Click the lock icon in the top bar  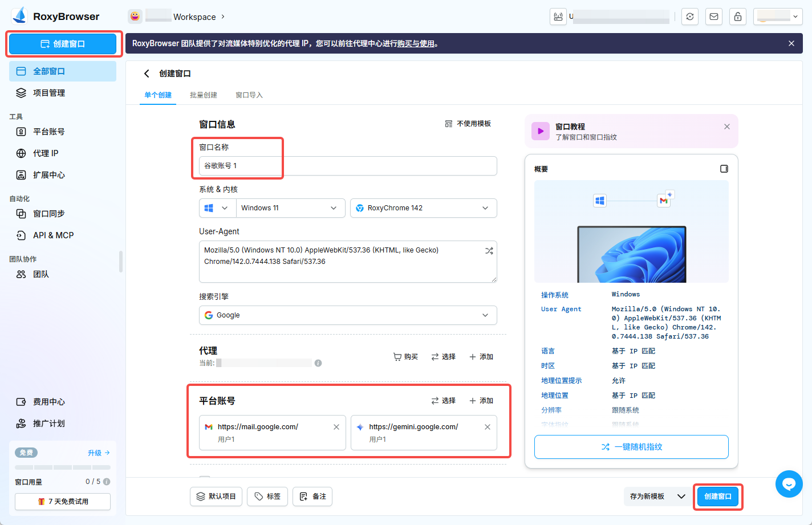[737, 17]
